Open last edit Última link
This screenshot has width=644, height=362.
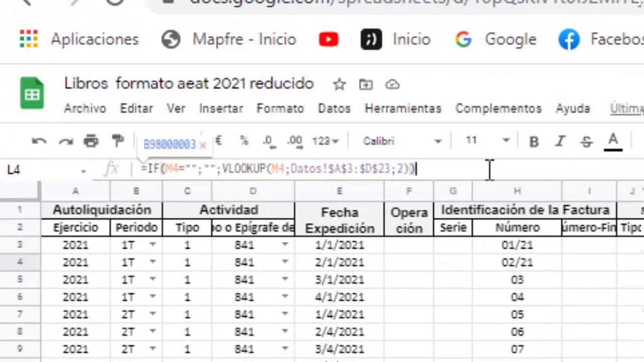click(x=627, y=109)
